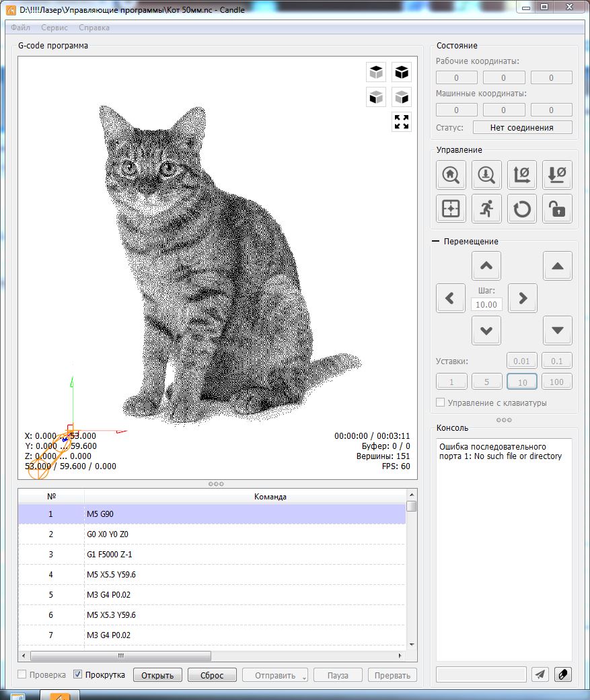Jog X axis right with right chevron
The width and height of the screenshot is (590, 700).
[x=523, y=298]
